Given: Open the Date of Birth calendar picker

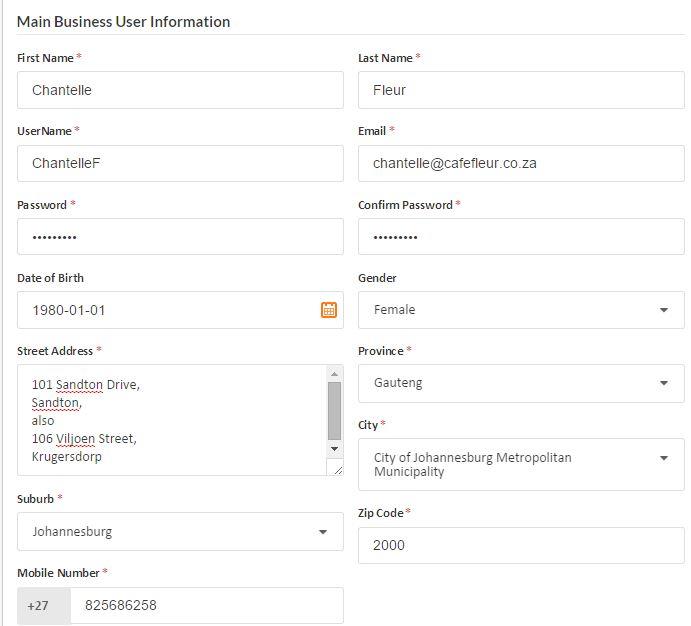Looking at the screenshot, I should point(328,310).
